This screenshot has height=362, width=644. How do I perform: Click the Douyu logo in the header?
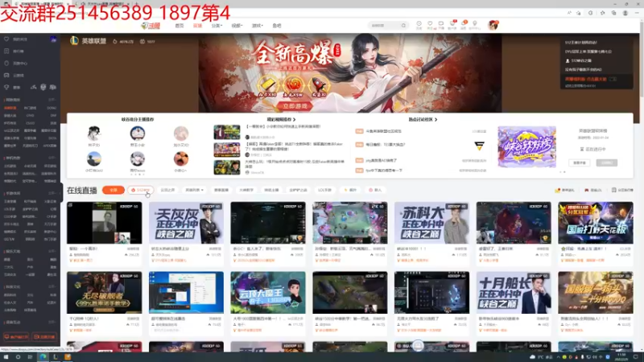151,26
